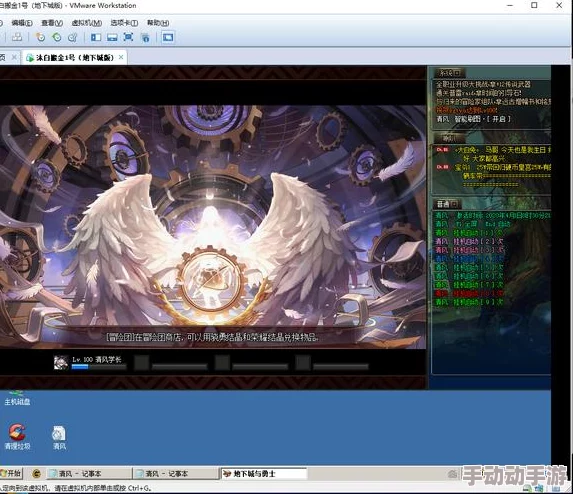Open the 编辑(E) menu
The height and width of the screenshot is (494, 573).
[x=22, y=23]
